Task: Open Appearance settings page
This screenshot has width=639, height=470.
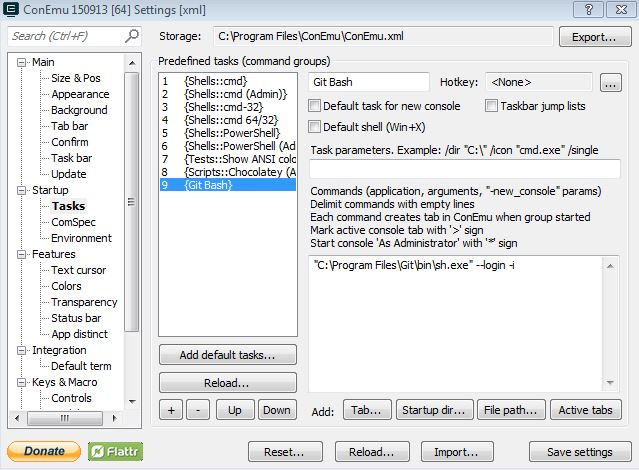Action: point(80,94)
